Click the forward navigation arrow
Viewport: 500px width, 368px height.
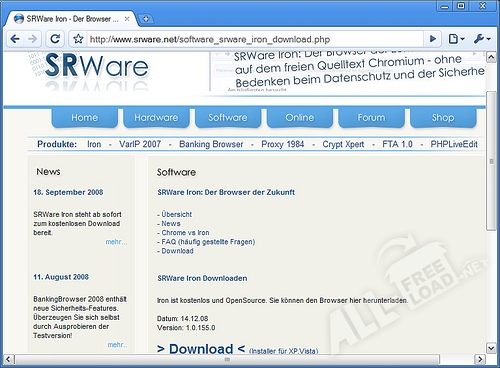click(33, 39)
